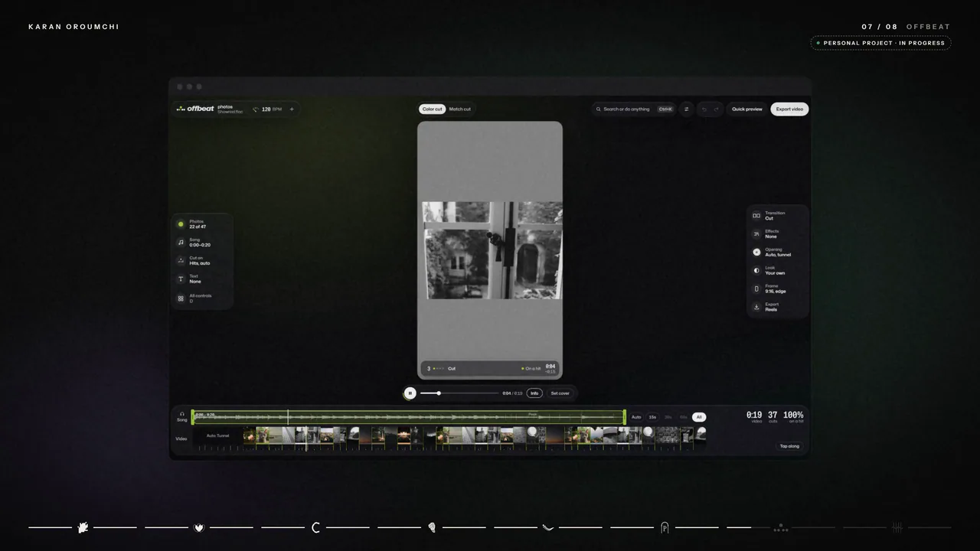Open the Frame setting showing 9:16, edge
The width and height of the screenshot is (980, 551).
(777, 289)
